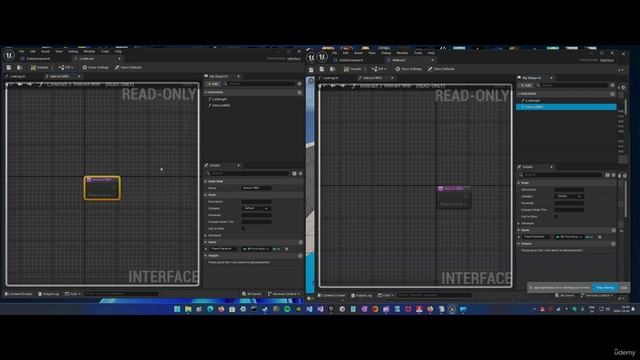Click Add button in right My Blueprint panel
Screen dimensions: 640x360
coord(526,85)
